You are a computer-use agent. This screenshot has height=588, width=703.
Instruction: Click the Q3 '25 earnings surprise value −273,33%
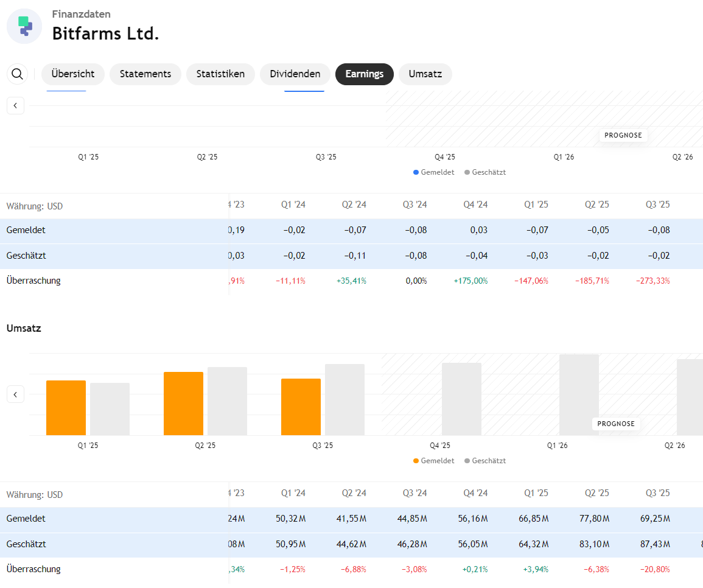coord(653,281)
